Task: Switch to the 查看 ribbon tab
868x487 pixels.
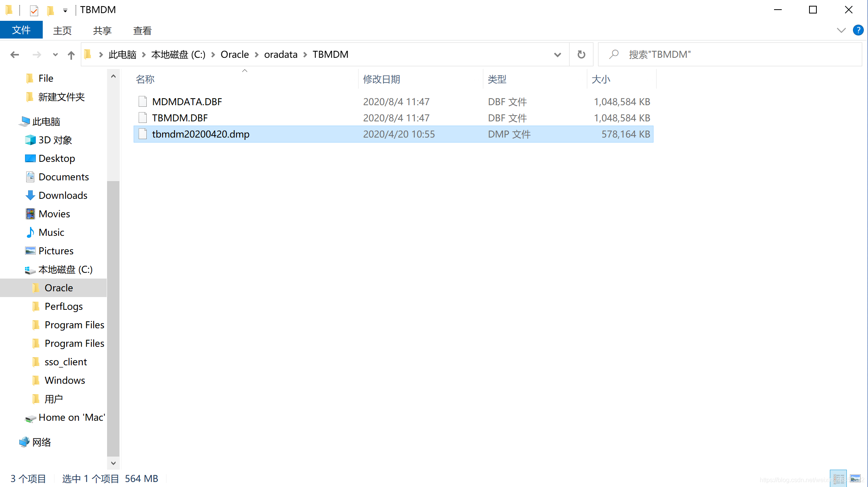Action: [142, 30]
